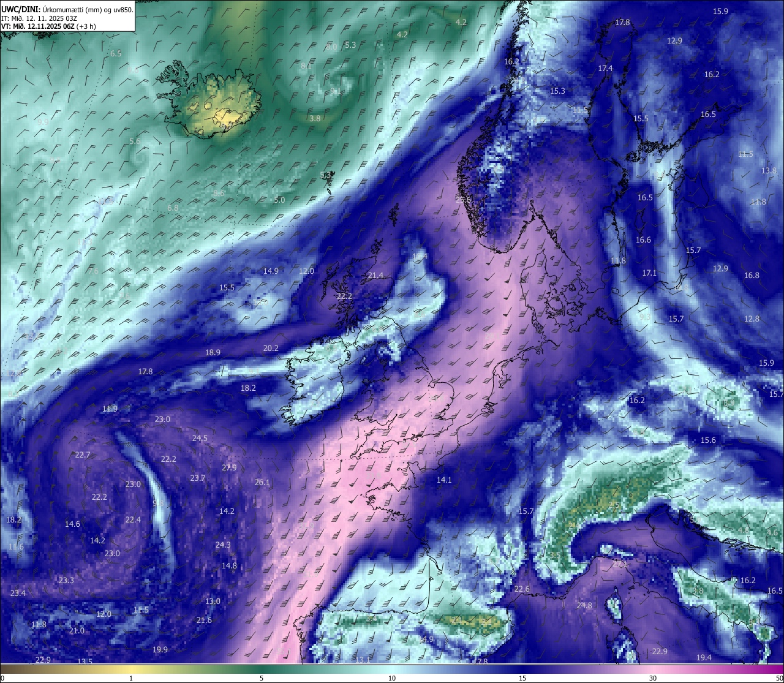
Task: Click the colour scale label 30
Action: click(x=653, y=678)
